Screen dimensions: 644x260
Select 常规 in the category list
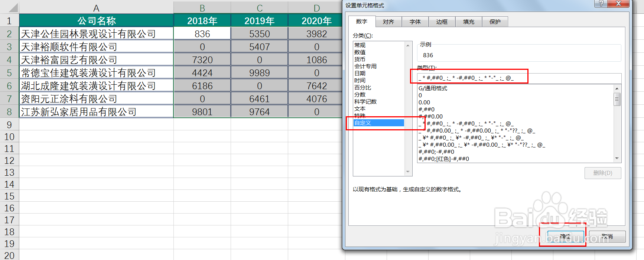[x=378, y=45]
